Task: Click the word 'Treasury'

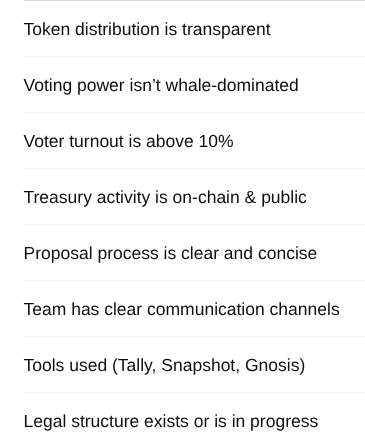Action: tap(58, 198)
